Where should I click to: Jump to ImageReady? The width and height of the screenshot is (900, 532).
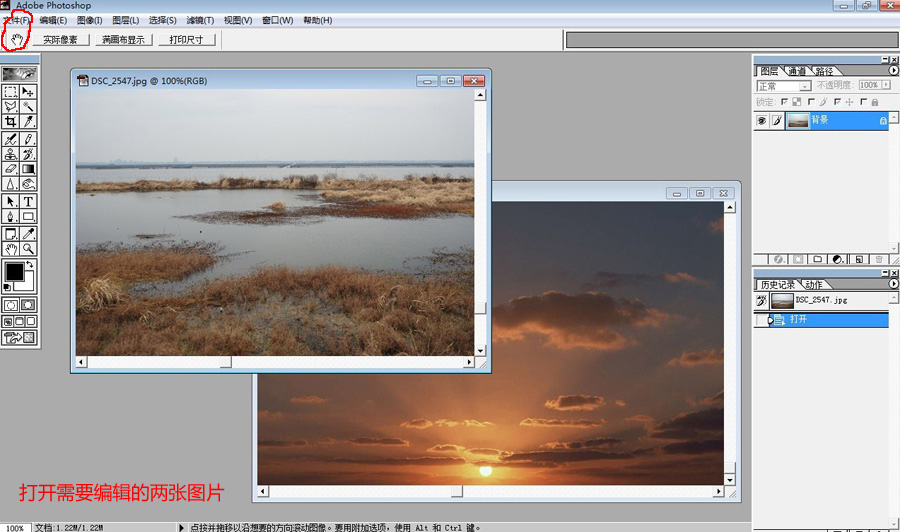pyautogui.click(x=20, y=338)
